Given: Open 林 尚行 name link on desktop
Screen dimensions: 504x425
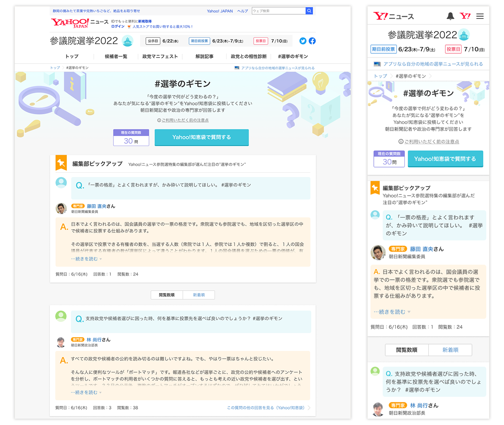Looking at the screenshot, I should coord(94,340).
